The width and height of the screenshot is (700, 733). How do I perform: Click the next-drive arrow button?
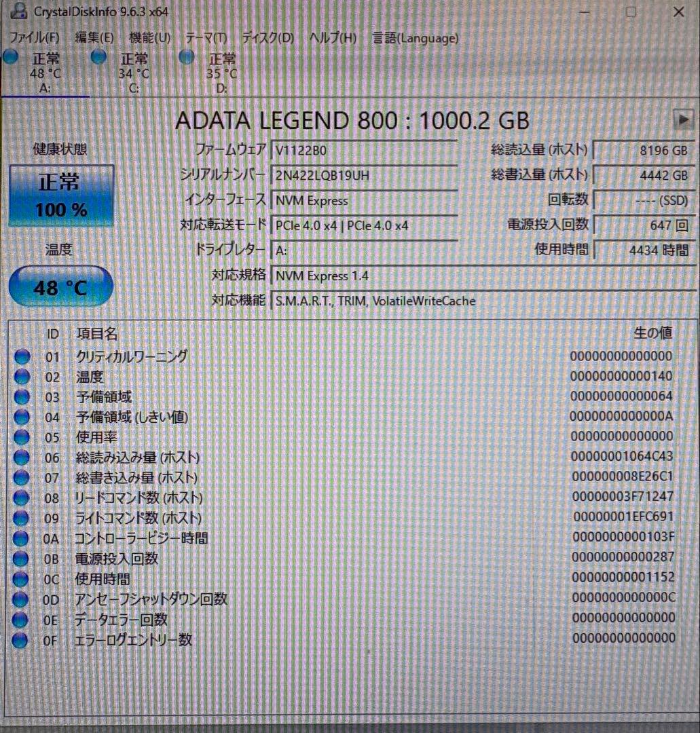point(685,119)
